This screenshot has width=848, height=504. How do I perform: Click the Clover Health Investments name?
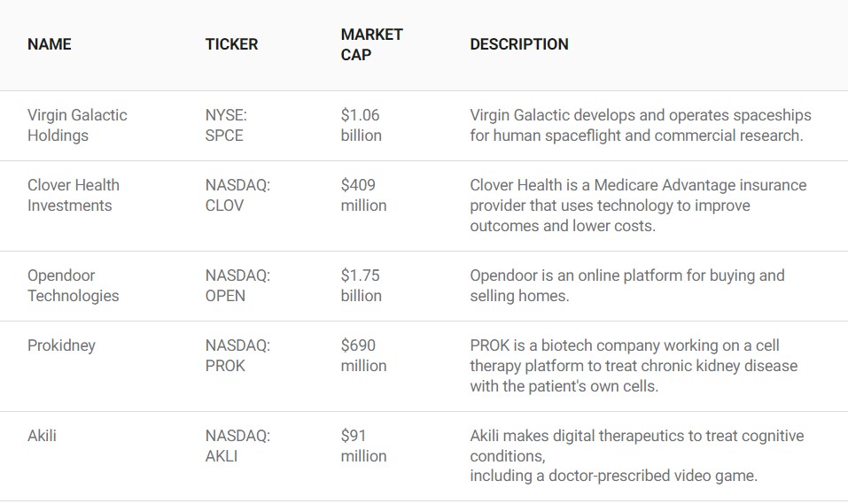click(x=73, y=195)
